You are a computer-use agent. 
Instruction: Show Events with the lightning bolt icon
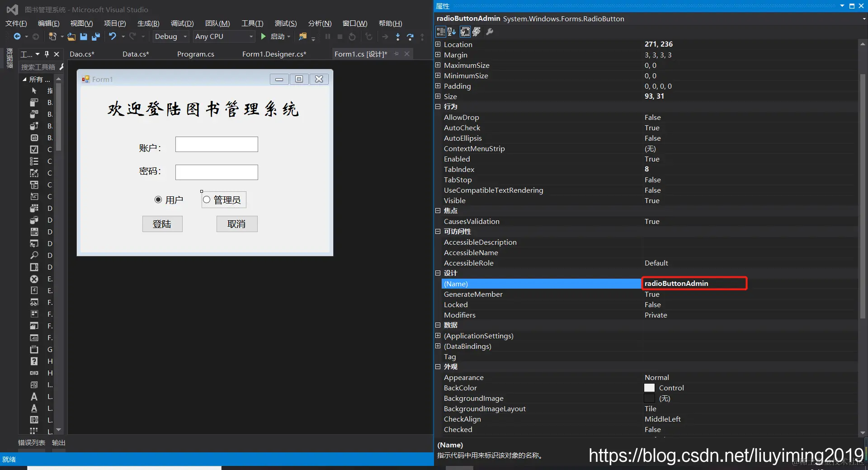[476, 32]
